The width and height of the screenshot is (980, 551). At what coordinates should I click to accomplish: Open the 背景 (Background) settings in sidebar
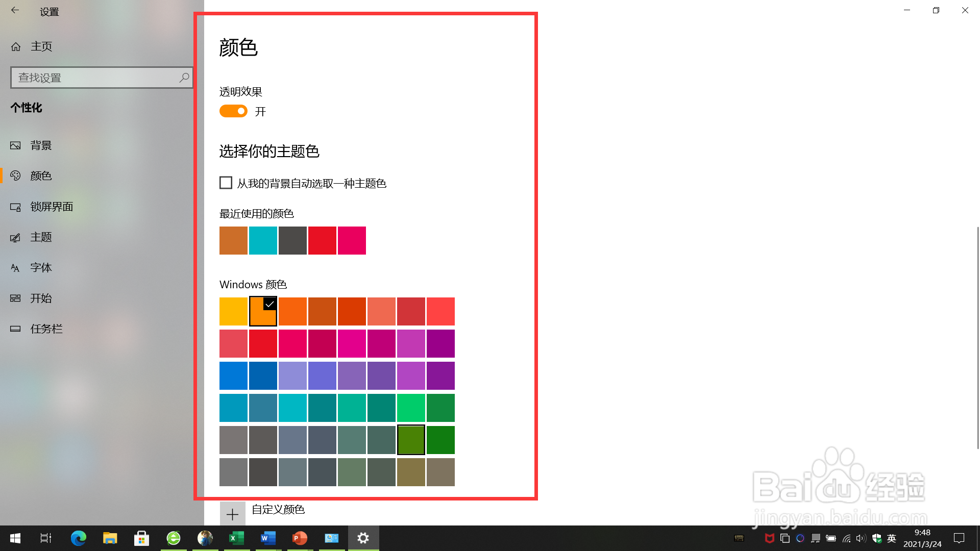tap(41, 145)
